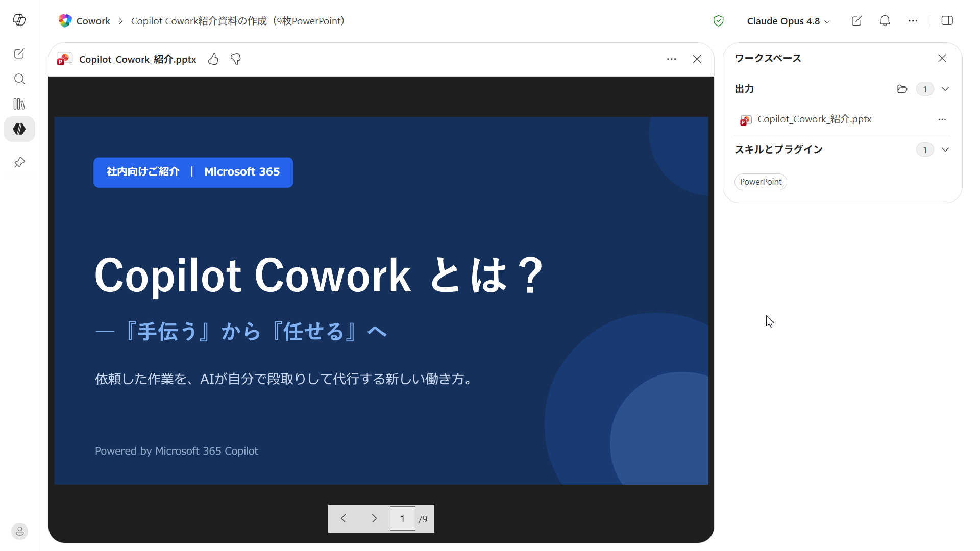The width and height of the screenshot is (980, 551).
Task: Open the 出力 folder icon
Action: 902,89
